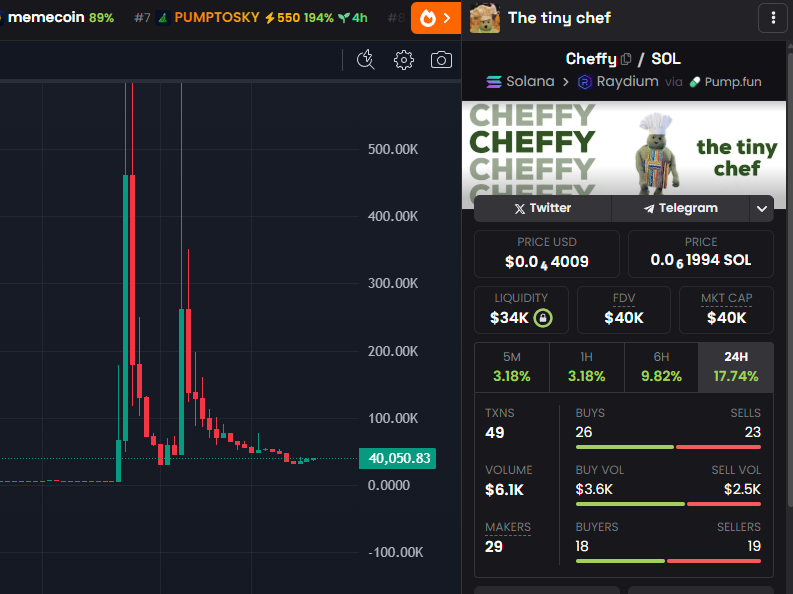Open the Twitter link
The width and height of the screenshot is (793, 594).
tap(543, 208)
